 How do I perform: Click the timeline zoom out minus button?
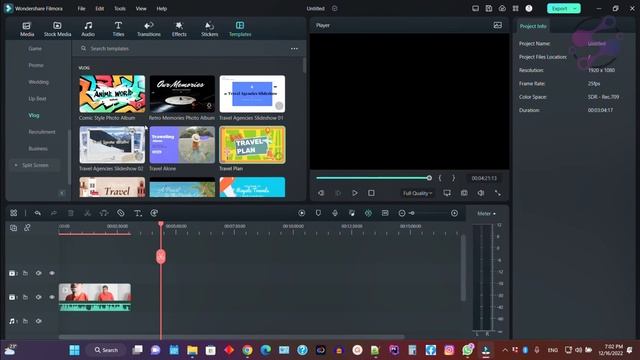pos(402,213)
